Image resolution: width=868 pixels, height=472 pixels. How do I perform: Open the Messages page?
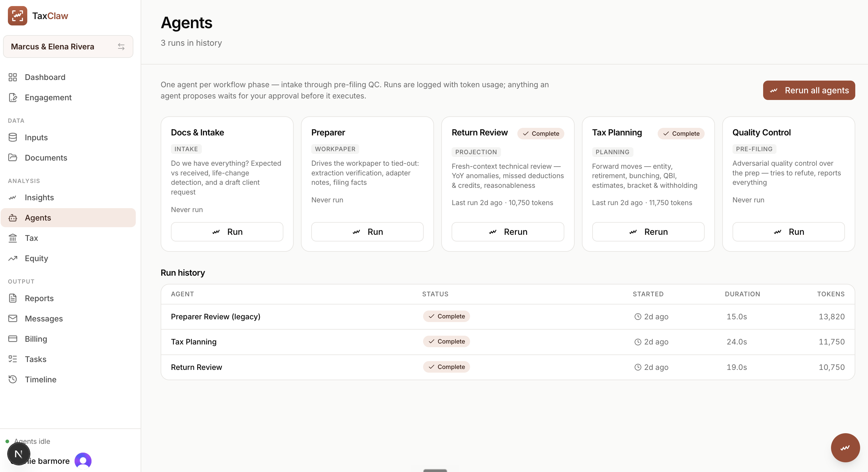click(68, 319)
